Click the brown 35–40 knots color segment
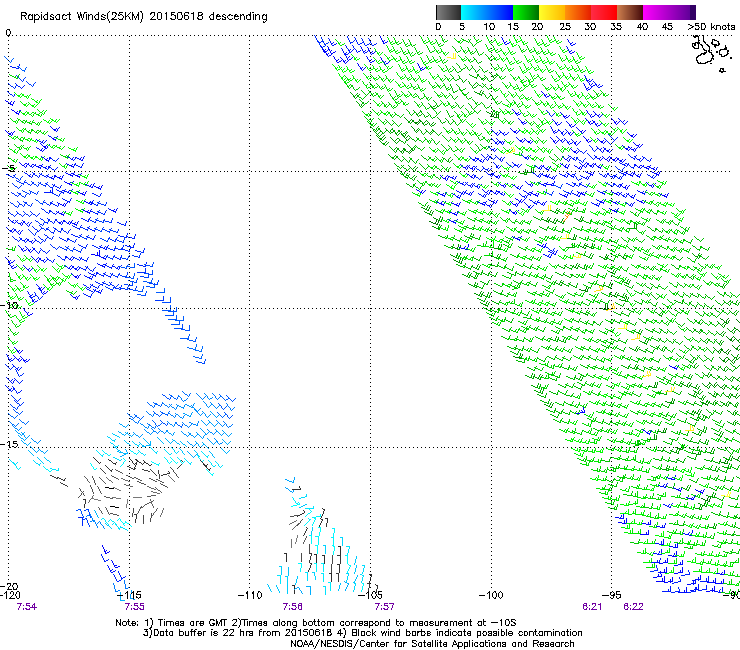Image resolution: width=740 pixels, height=650 pixels. [x=630, y=12]
